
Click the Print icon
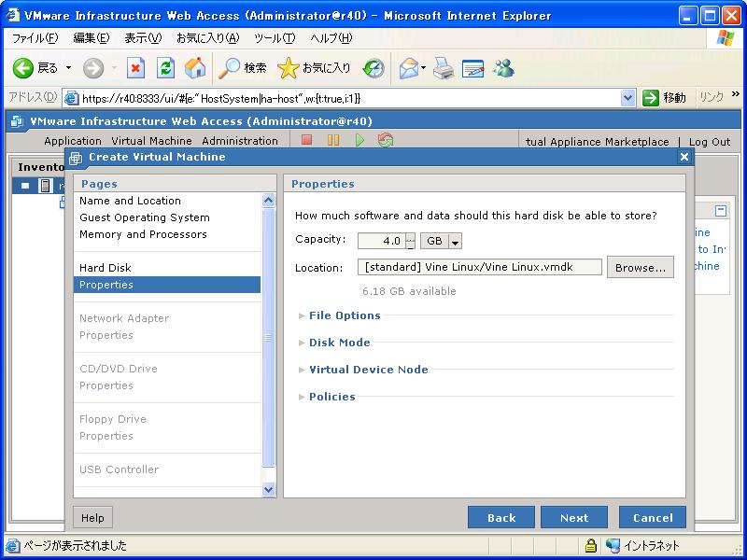click(443, 68)
